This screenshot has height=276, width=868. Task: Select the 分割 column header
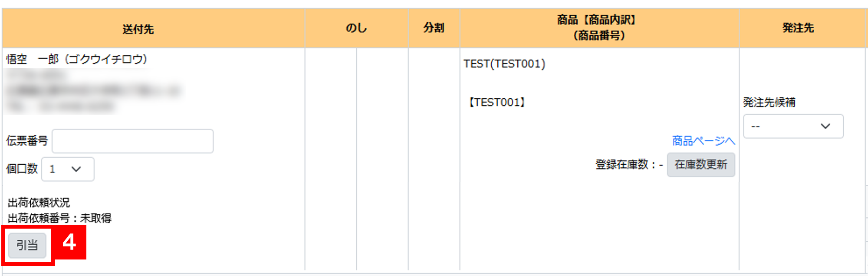click(x=434, y=28)
